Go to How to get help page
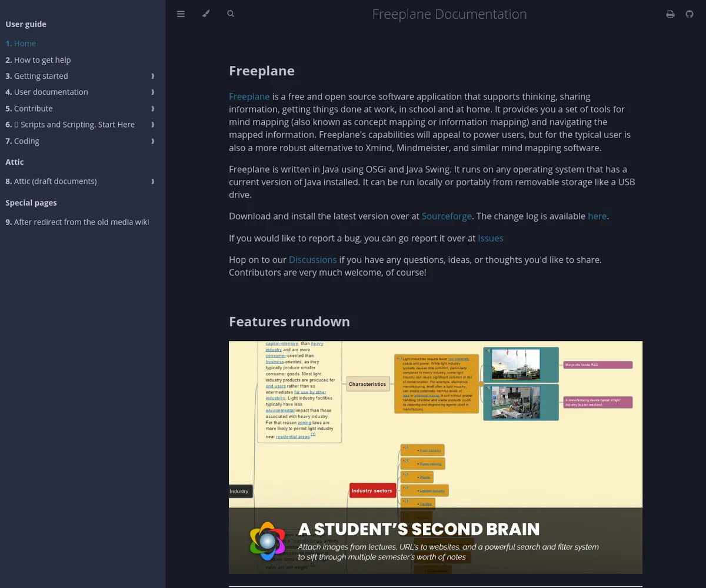 [x=42, y=60]
